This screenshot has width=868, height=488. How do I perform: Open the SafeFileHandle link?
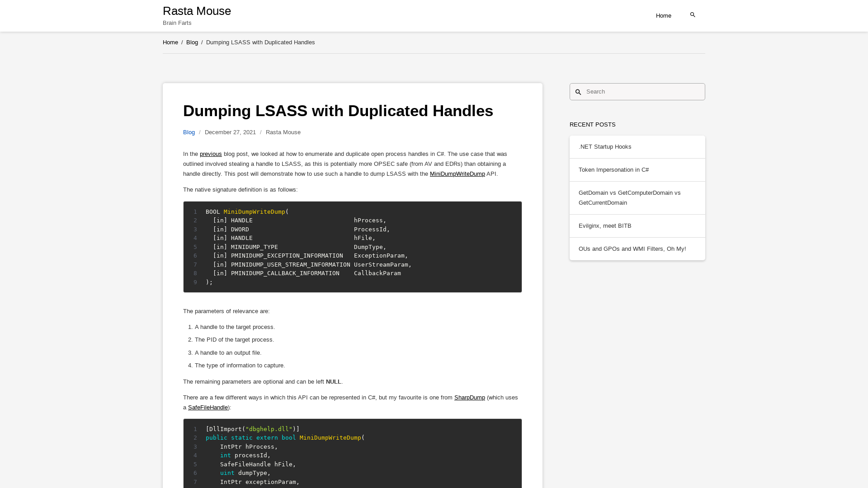pos(208,408)
